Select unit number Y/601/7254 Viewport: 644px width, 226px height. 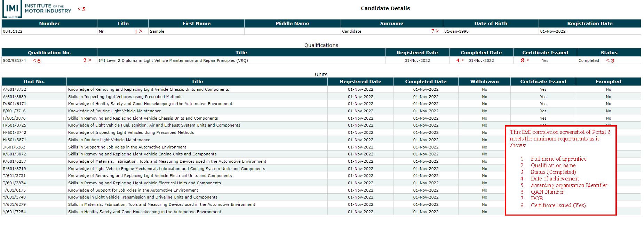click(x=15, y=212)
